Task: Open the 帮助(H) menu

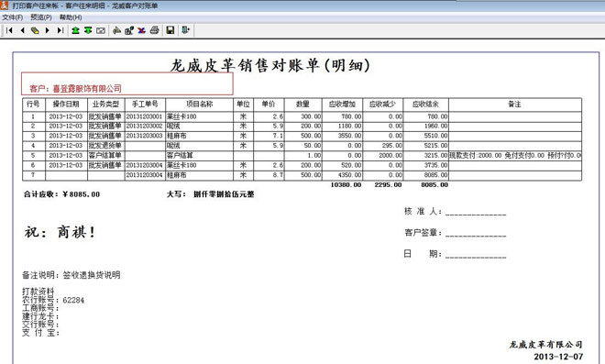Action: click(x=71, y=17)
